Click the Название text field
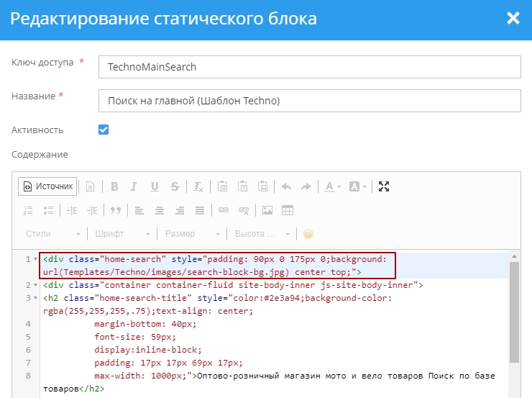 point(309,101)
